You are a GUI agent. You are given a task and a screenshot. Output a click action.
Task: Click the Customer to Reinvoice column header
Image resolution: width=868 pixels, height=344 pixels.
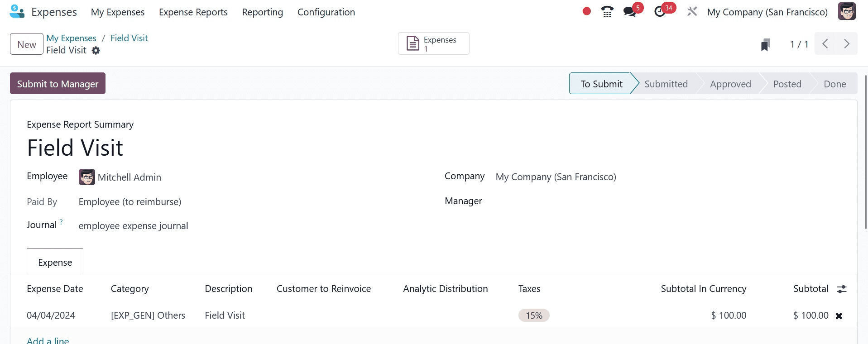tap(323, 289)
